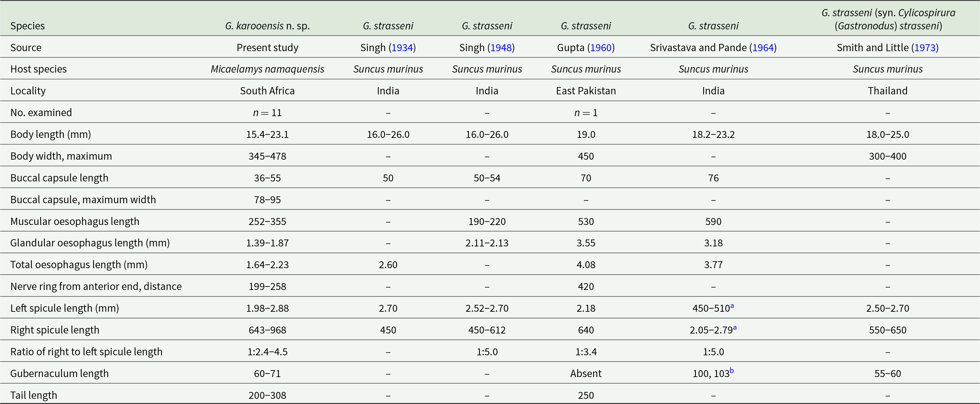The image size is (980, 404).
Task: Click the East Pakistan locality cell
Action: [586, 91]
